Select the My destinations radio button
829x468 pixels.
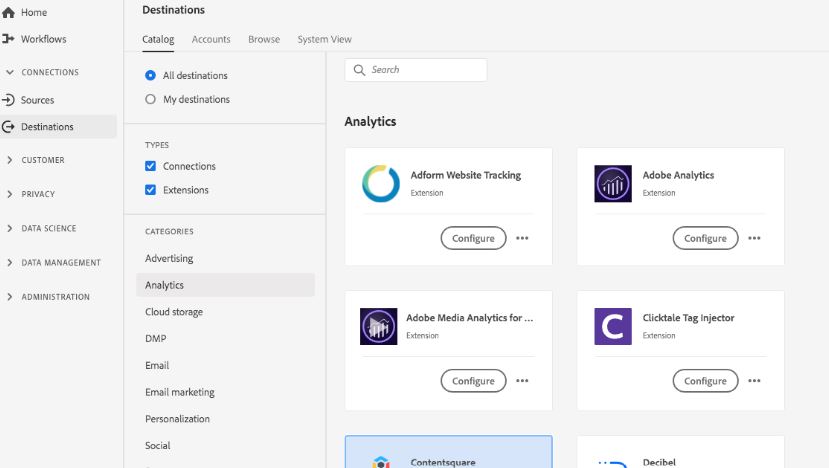click(x=150, y=99)
